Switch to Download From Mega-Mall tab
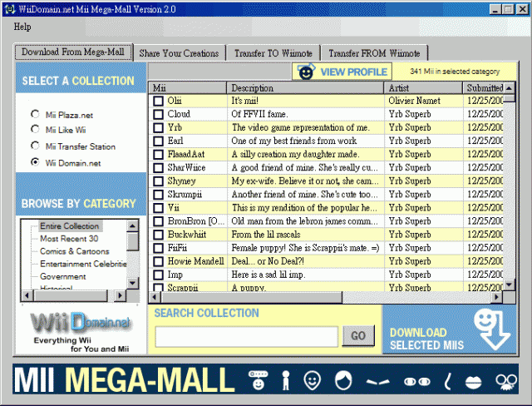This screenshot has width=532, height=406. click(x=73, y=52)
